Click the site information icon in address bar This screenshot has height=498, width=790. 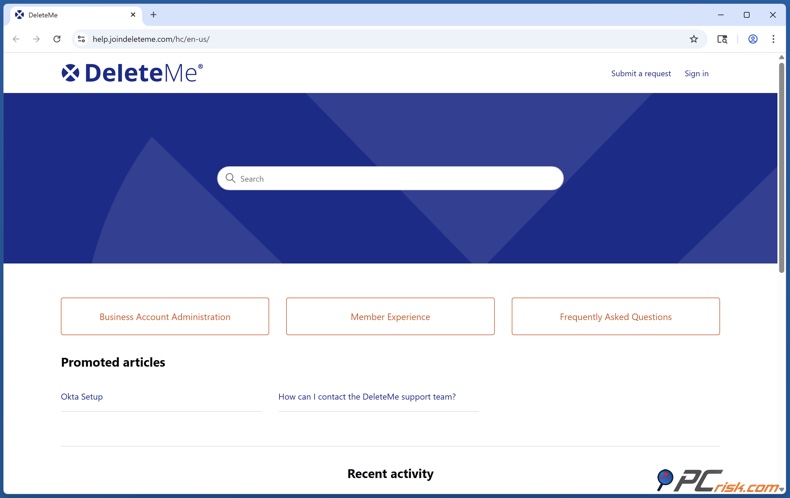81,39
